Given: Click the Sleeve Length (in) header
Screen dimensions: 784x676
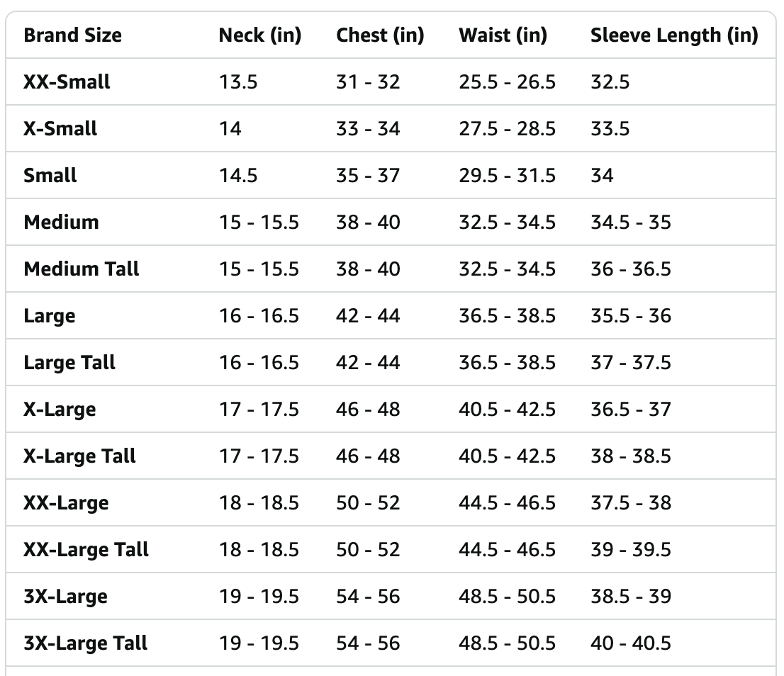Looking at the screenshot, I should [675, 35].
